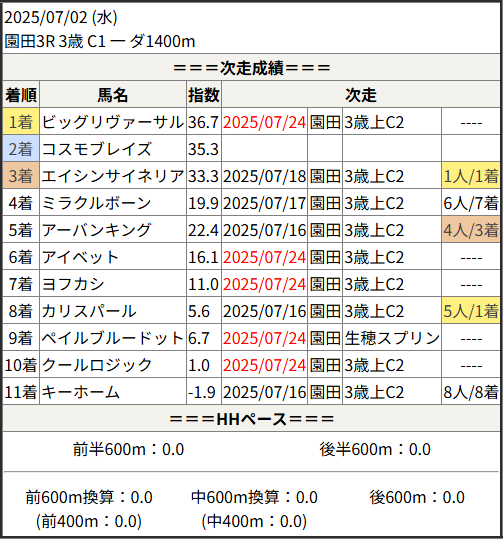Open red 2025/07/24 date in アイベット row

coord(264,257)
